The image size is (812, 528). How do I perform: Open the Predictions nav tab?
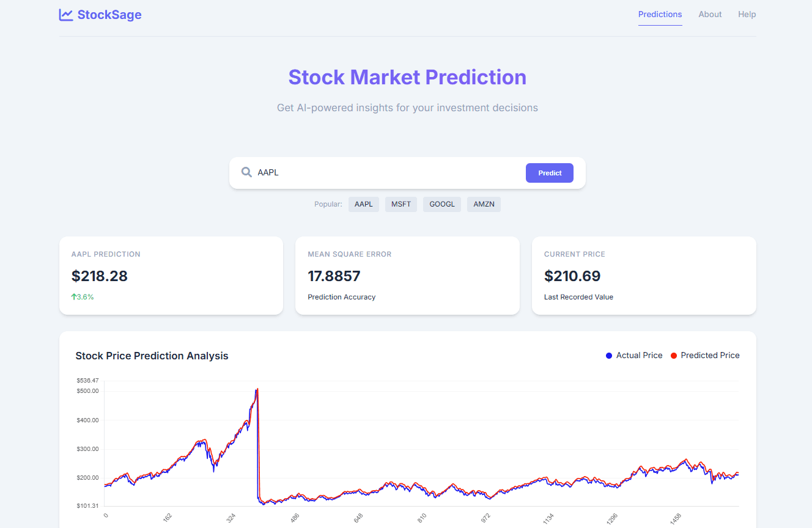660,14
